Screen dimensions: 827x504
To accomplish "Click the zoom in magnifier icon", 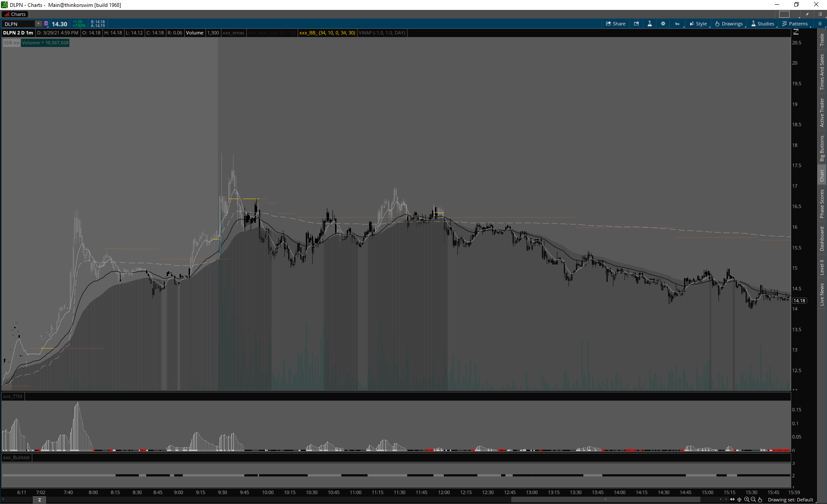I will [x=746, y=500].
